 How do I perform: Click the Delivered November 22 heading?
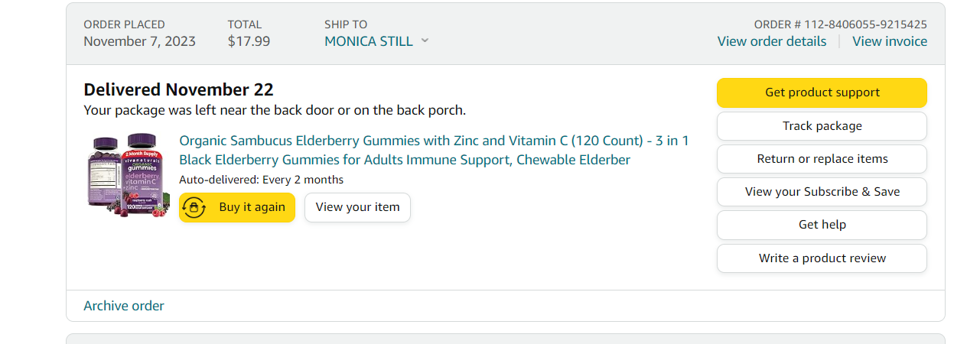pyautogui.click(x=178, y=89)
